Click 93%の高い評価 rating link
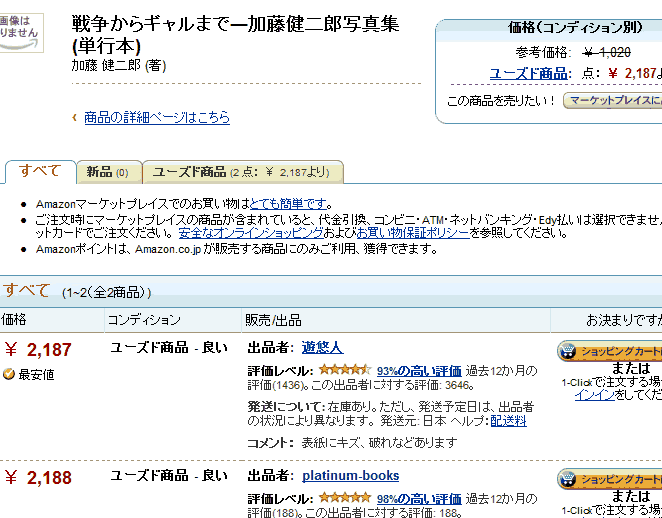 (419, 371)
